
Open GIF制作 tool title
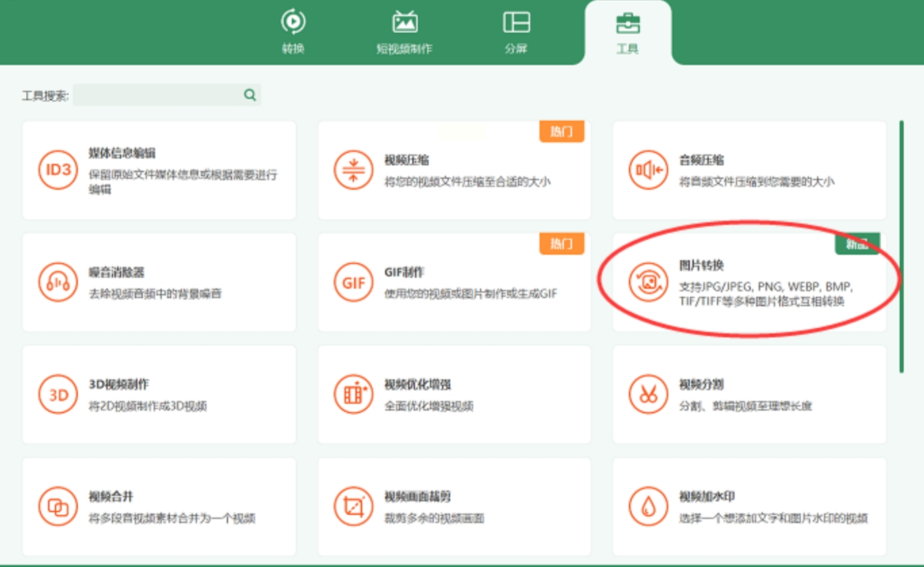click(404, 272)
